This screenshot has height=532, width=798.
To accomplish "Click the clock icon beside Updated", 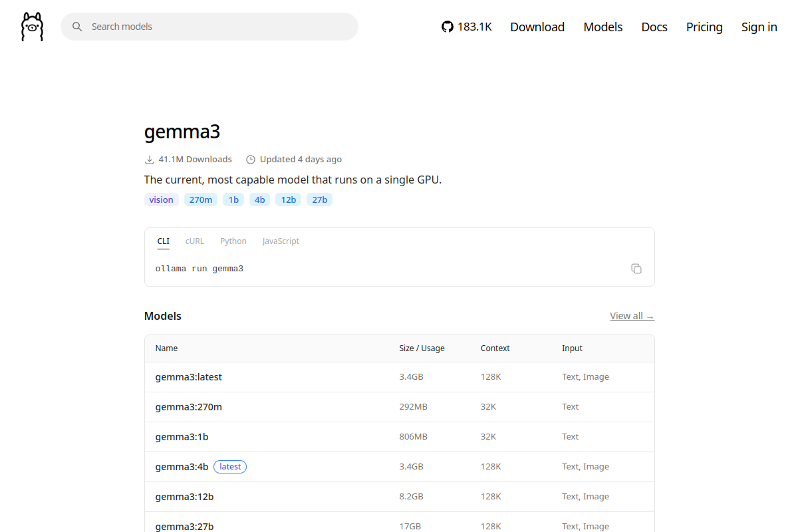I will (251, 160).
